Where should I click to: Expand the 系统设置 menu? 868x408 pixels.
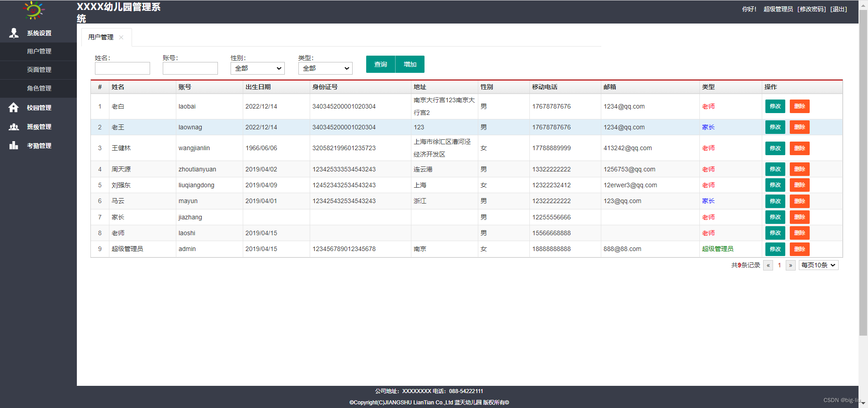point(38,33)
